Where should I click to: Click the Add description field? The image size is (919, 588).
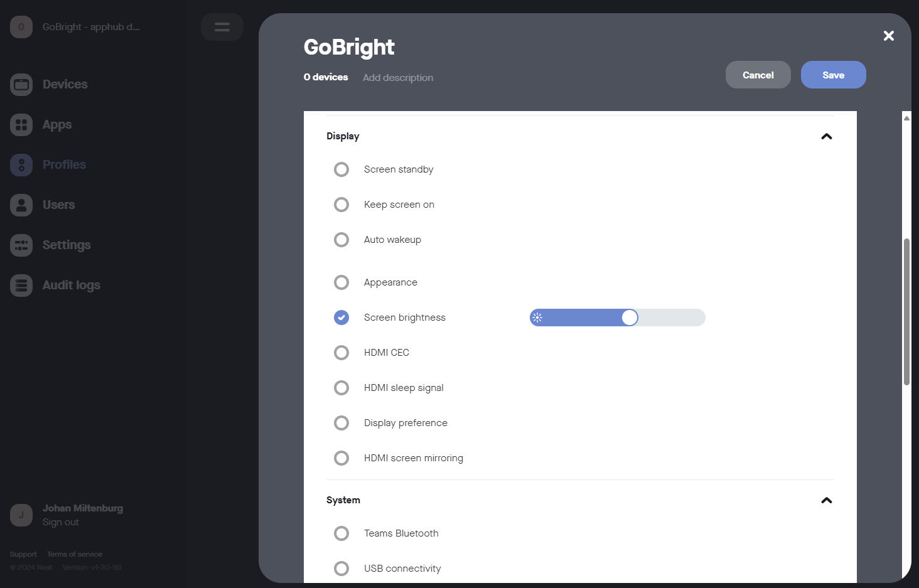[x=398, y=78]
